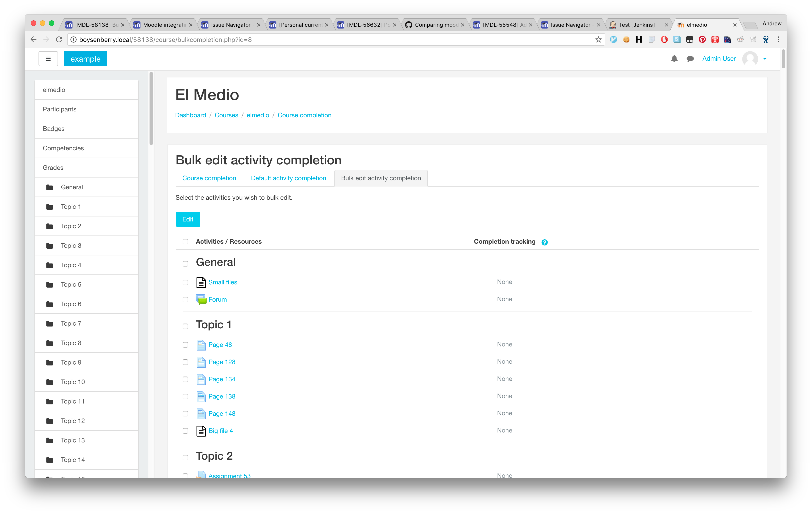The image size is (812, 514).
Task: Open the Courses breadcrumb link
Action: pos(226,115)
